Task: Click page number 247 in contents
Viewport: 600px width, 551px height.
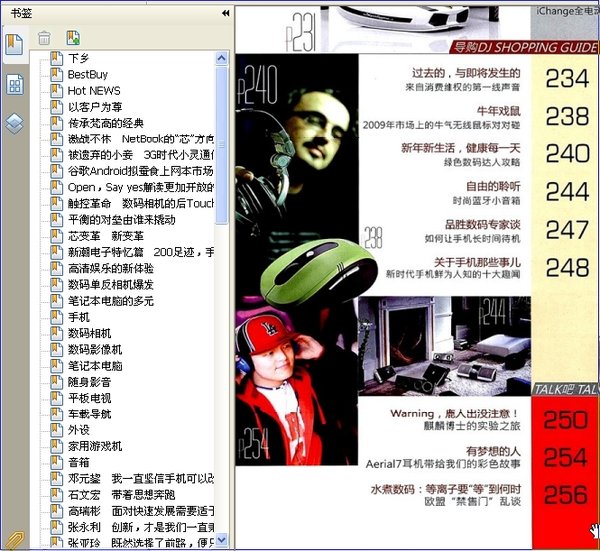Action: pyautogui.click(x=567, y=229)
